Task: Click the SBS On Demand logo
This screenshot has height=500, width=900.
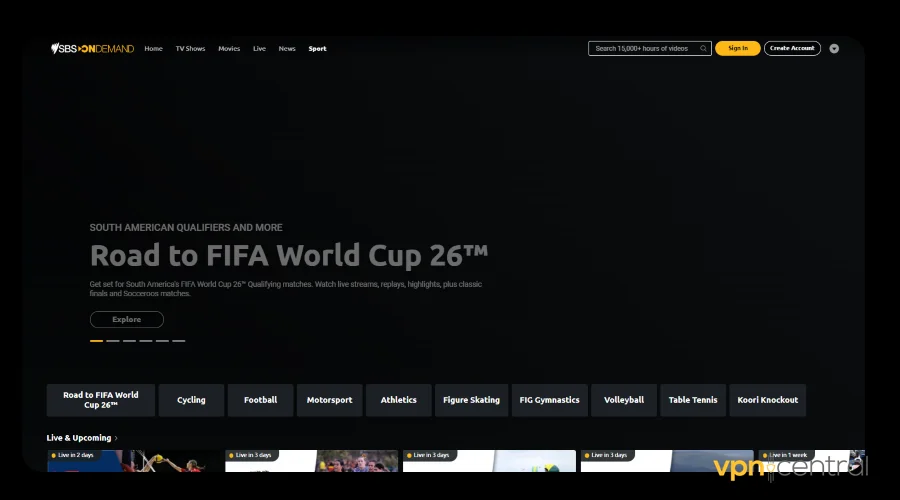Action: point(92,48)
